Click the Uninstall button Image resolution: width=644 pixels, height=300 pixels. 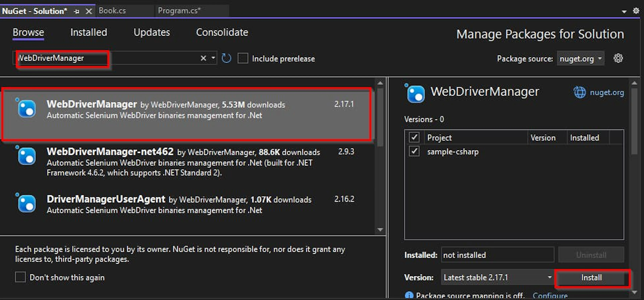591,255
